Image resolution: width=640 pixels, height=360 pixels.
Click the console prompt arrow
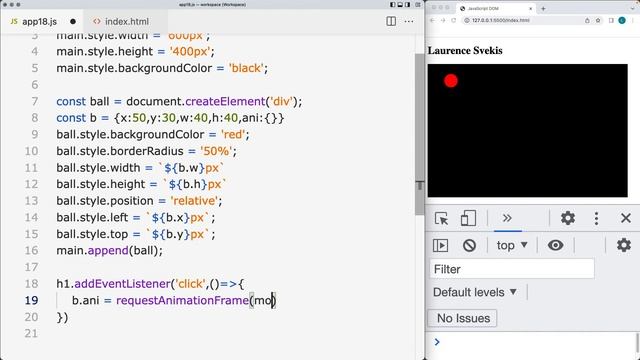click(437, 342)
